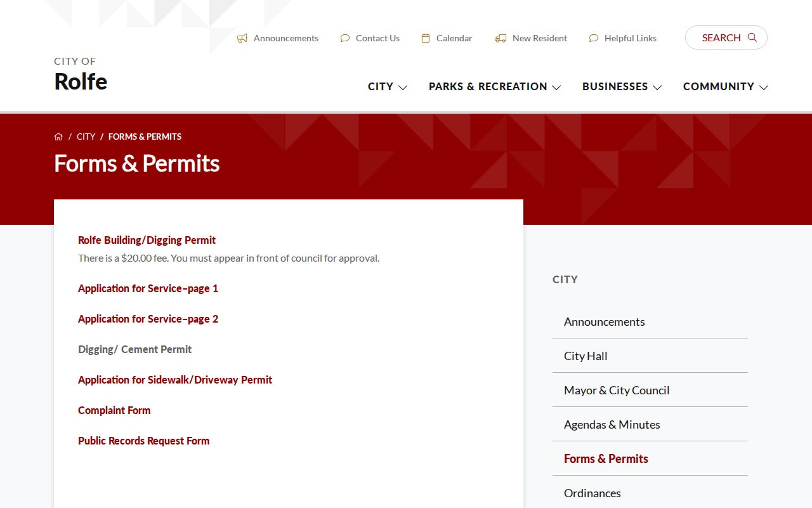Open Application for Sidewalk/Driveway Permit
The image size is (812, 508).
(x=175, y=380)
